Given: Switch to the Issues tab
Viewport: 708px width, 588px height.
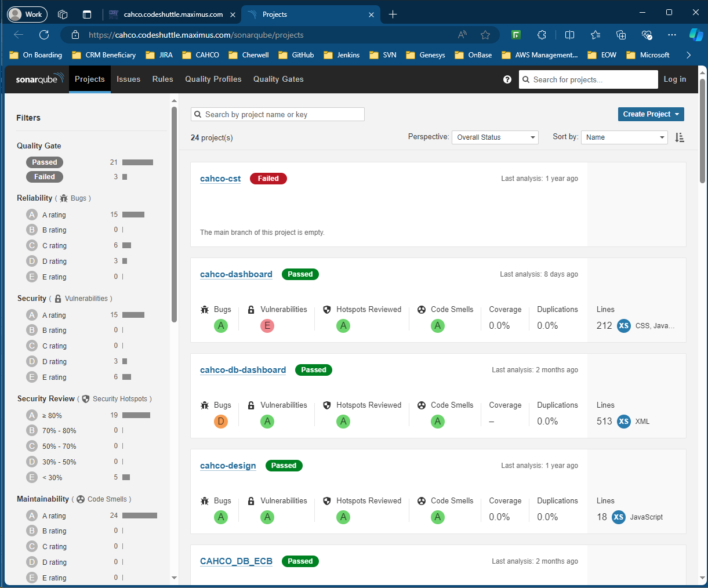Looking at the screenshot, I should [128, 79].
